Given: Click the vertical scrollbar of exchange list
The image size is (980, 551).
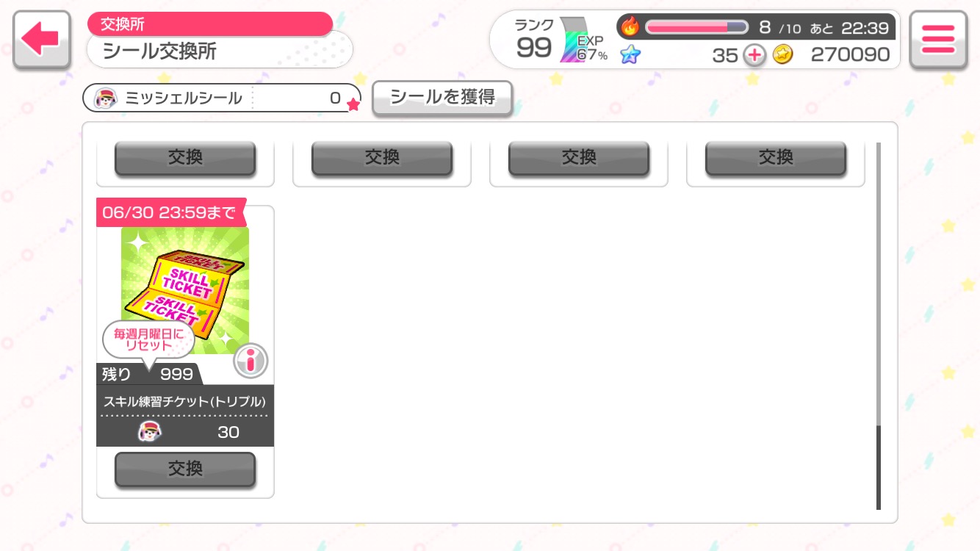Looking at the screenshot, I should 878,326.
